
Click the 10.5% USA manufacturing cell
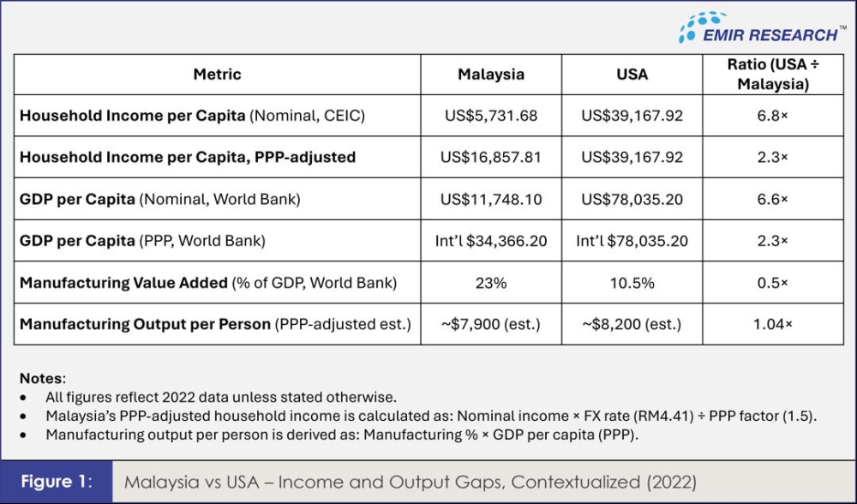coord(632,283)
